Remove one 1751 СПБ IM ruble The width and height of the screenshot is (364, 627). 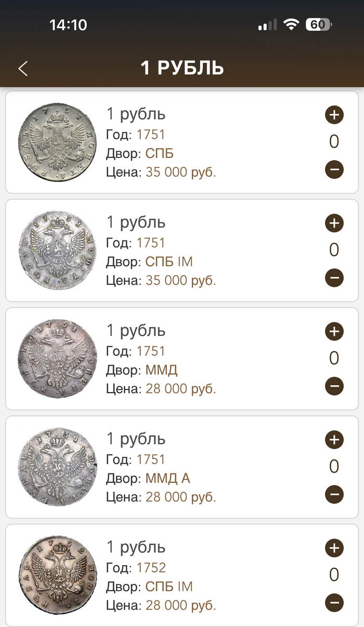[334, 278]
